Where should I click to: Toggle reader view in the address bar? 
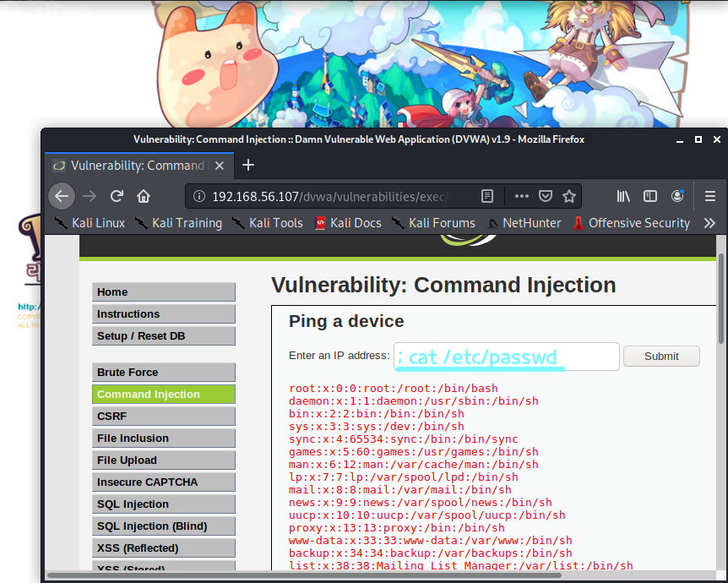coord(487,197)
